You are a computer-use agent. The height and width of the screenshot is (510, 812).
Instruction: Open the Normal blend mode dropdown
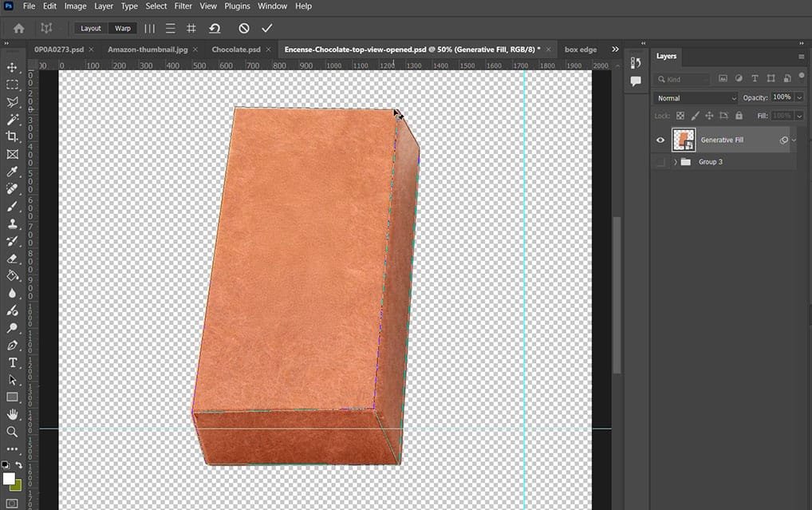(x=696, y=98)
